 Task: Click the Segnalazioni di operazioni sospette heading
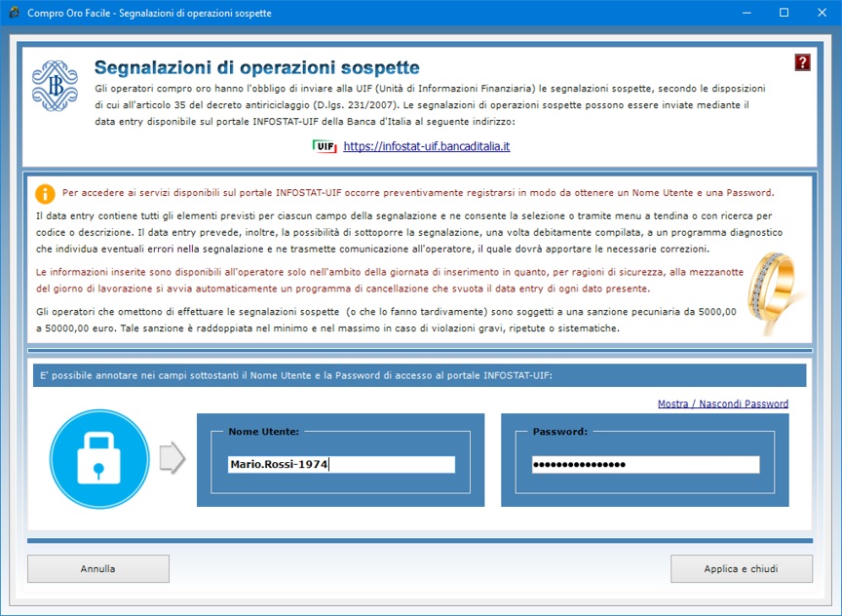[257, 68]
